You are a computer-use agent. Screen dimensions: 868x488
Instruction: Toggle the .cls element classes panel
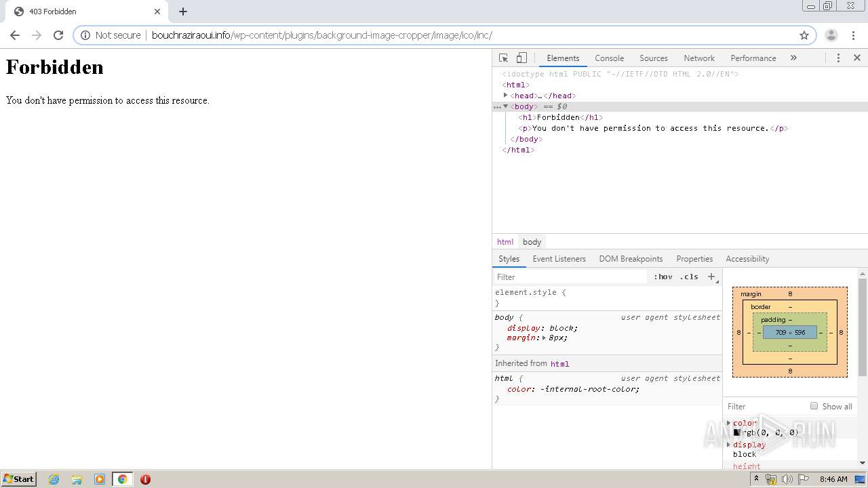(689, 277)
